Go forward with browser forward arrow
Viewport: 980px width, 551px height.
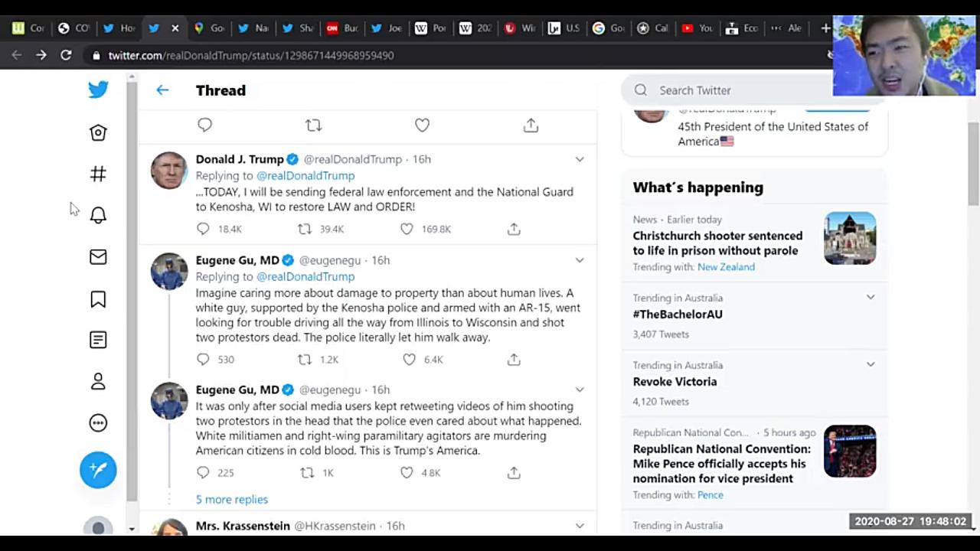pos(41,55)
